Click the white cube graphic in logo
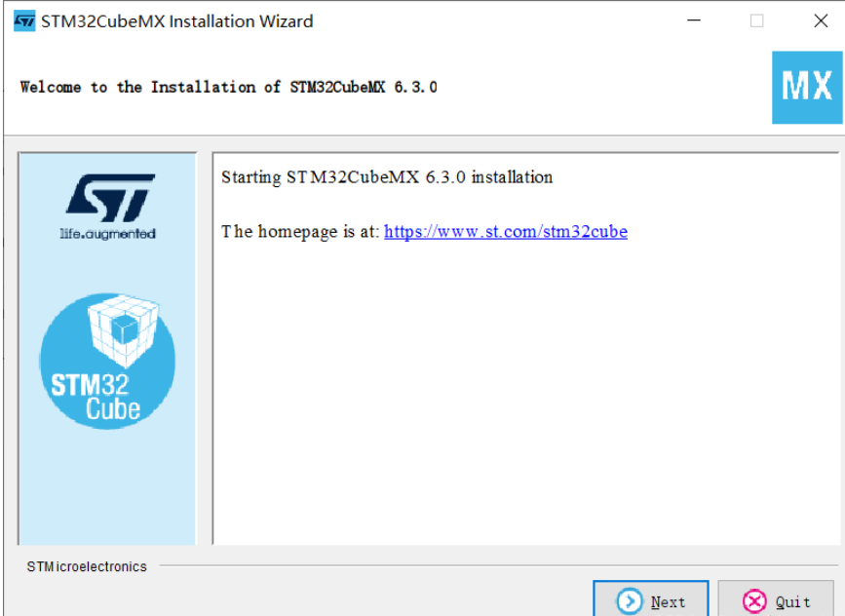 (x=125, y=329)
